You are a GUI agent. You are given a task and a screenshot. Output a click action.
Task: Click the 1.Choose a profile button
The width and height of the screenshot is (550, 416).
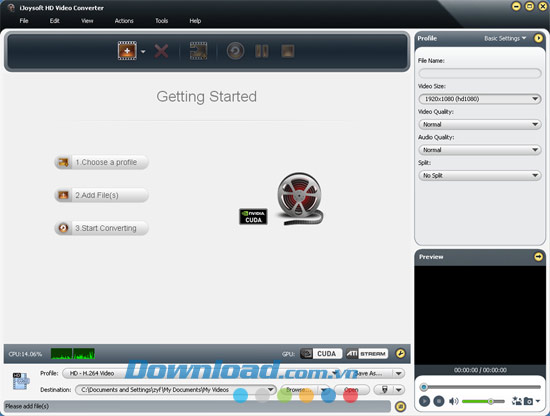tap(101, 162)
